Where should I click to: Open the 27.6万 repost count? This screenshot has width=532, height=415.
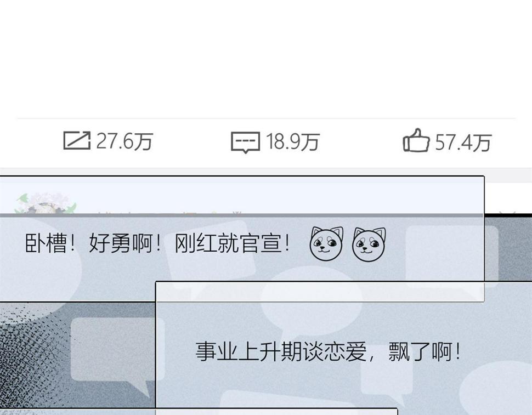click(124, 141)
